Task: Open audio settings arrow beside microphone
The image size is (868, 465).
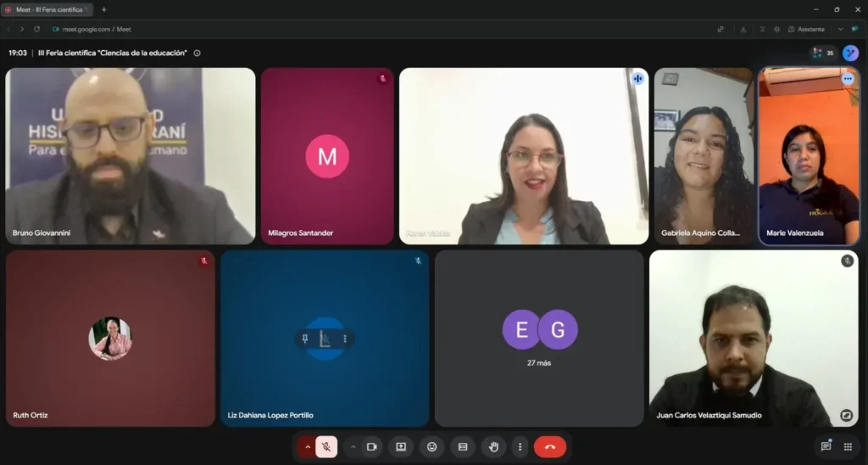Action: click(x=307, y=446)
